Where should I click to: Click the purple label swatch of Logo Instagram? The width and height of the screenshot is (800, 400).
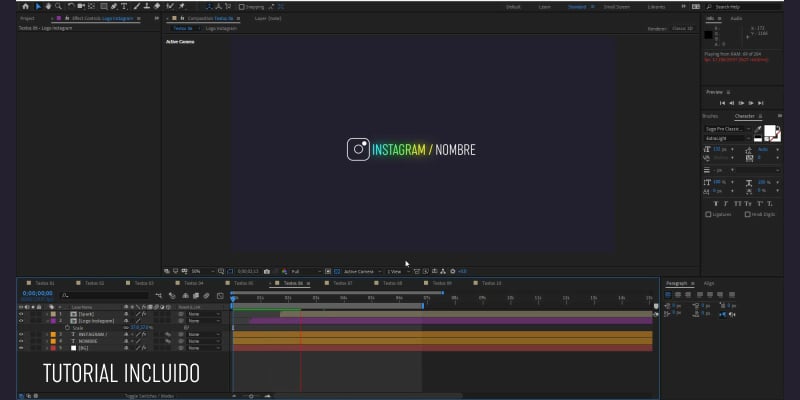pos(53,321)
